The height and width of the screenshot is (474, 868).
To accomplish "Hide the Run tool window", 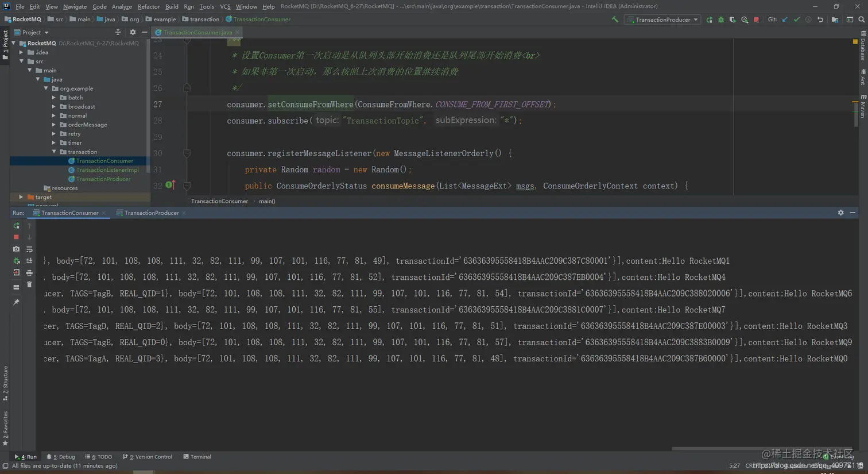I will click(852, 213).
